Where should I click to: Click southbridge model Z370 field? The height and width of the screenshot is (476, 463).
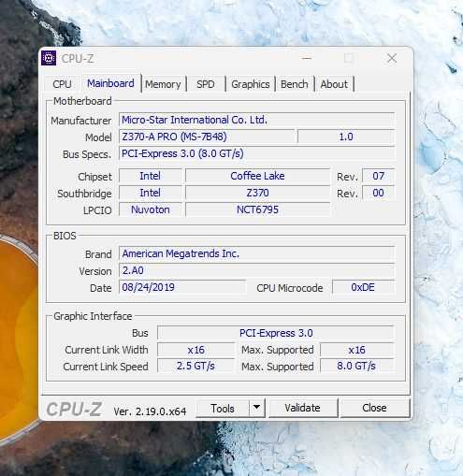click(257, 193)
